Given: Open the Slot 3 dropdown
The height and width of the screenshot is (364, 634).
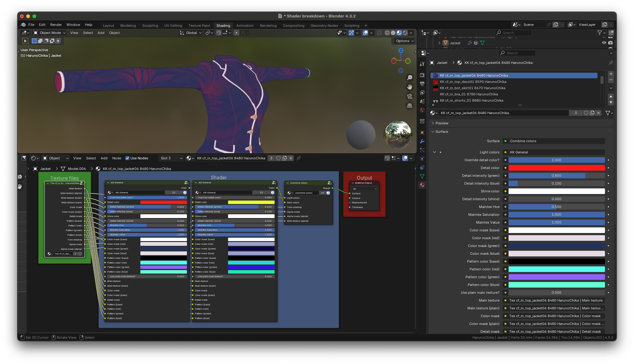Looking at the screenshot, I should tap(171, 158).
